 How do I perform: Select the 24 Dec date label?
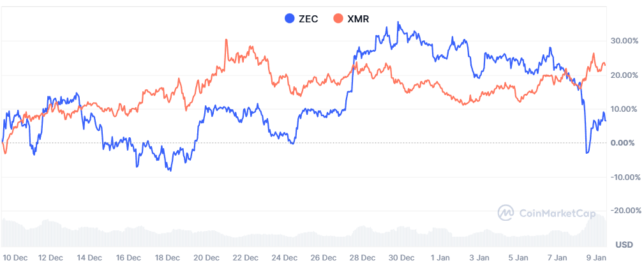pos(284,258)
